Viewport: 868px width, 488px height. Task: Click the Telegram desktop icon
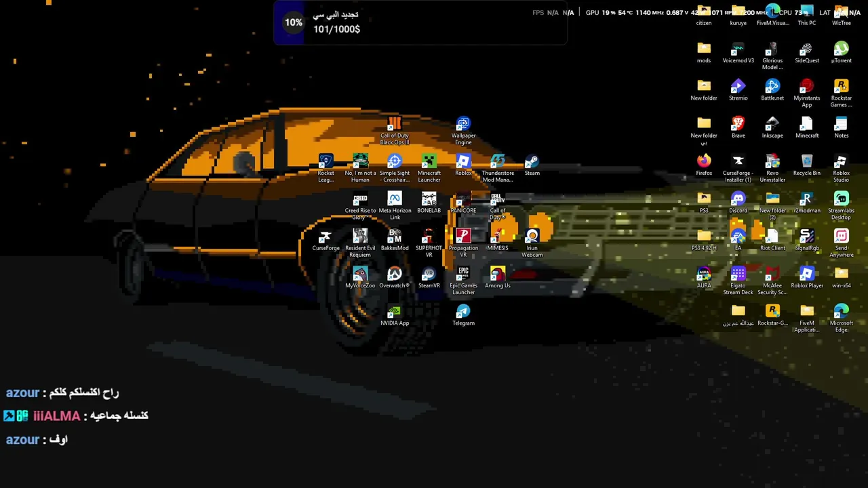463,315
